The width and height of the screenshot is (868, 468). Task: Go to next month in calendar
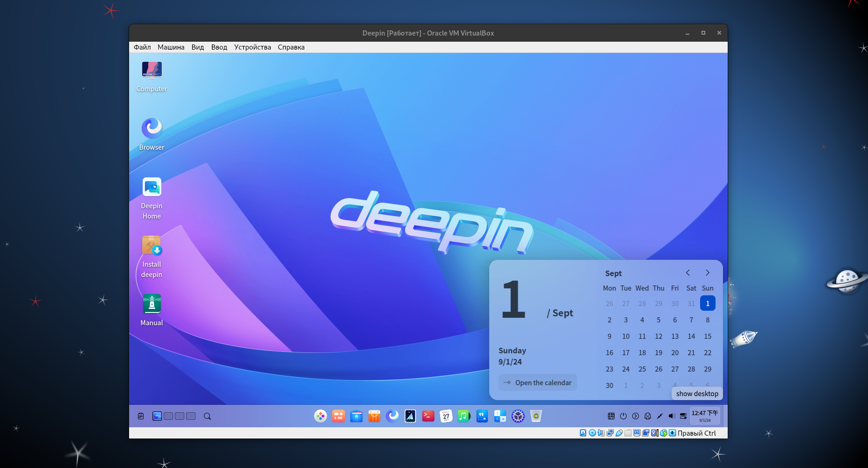708,273
